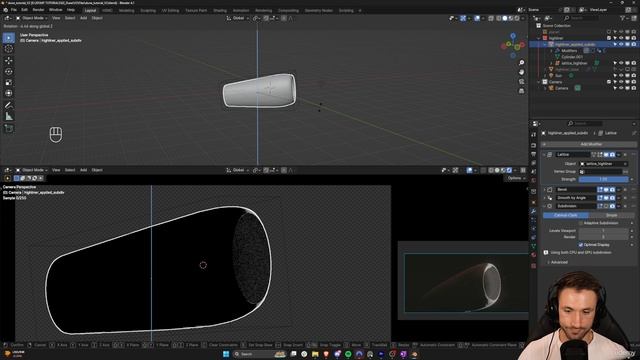The image size is (640, 360).
Task: Select the Transform tool in left toolbar
Action: pos(9,93)
